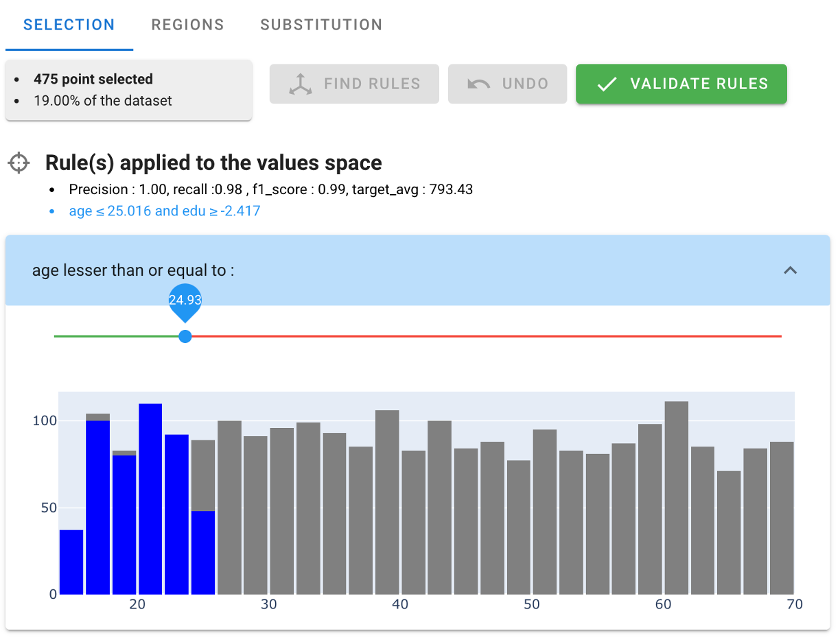840x642 pixels.
Task: Click the checkmark icon on Validate Rules
Action: (x=607, y=84)
